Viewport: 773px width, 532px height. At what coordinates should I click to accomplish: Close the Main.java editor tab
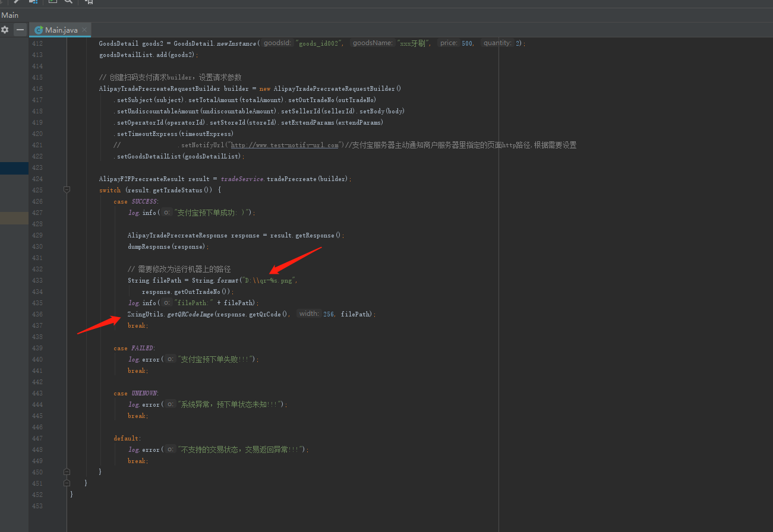click(86, 30)
